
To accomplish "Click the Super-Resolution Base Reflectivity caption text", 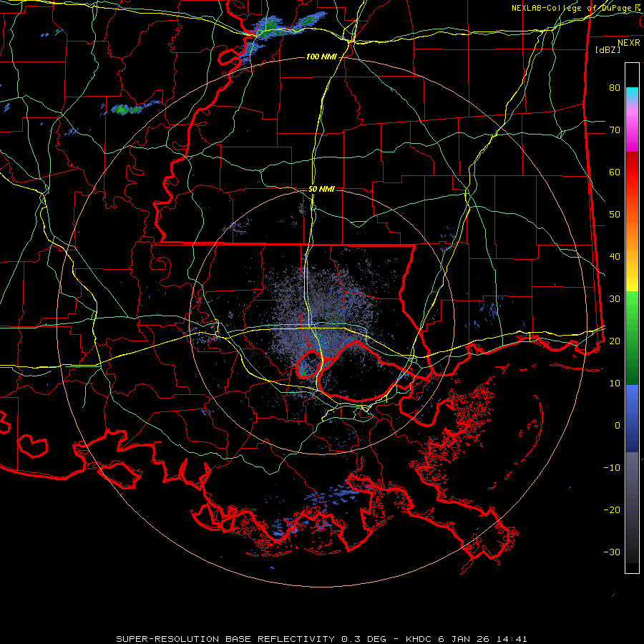I will (321, 639).
